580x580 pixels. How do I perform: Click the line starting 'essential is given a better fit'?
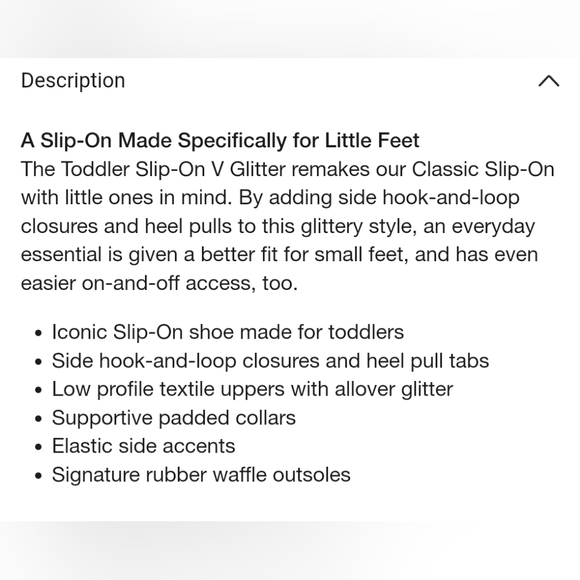(279, 254)
